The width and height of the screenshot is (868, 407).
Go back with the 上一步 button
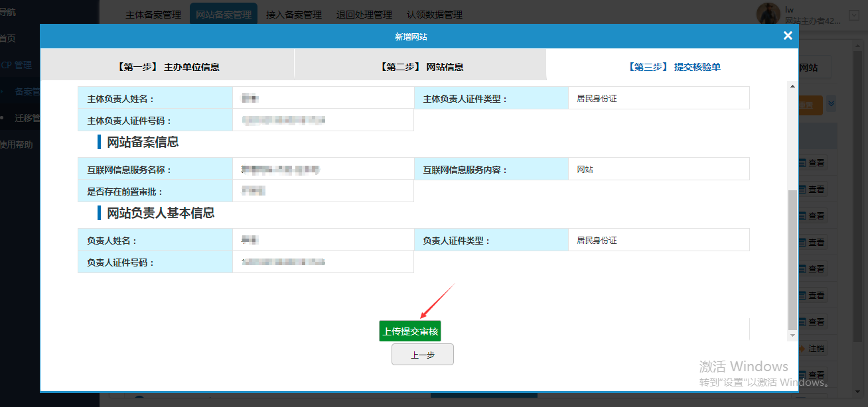[x=422, y=355]
